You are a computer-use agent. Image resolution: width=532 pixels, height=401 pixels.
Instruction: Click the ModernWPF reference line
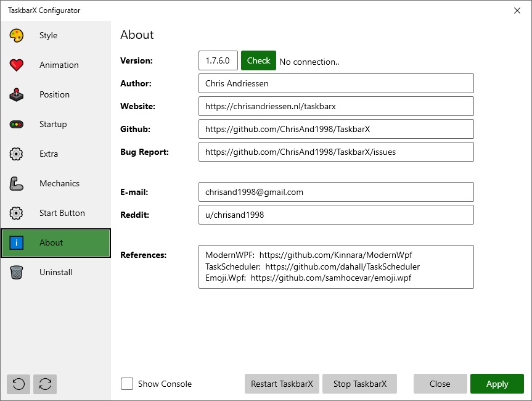[x=309, y=255]
